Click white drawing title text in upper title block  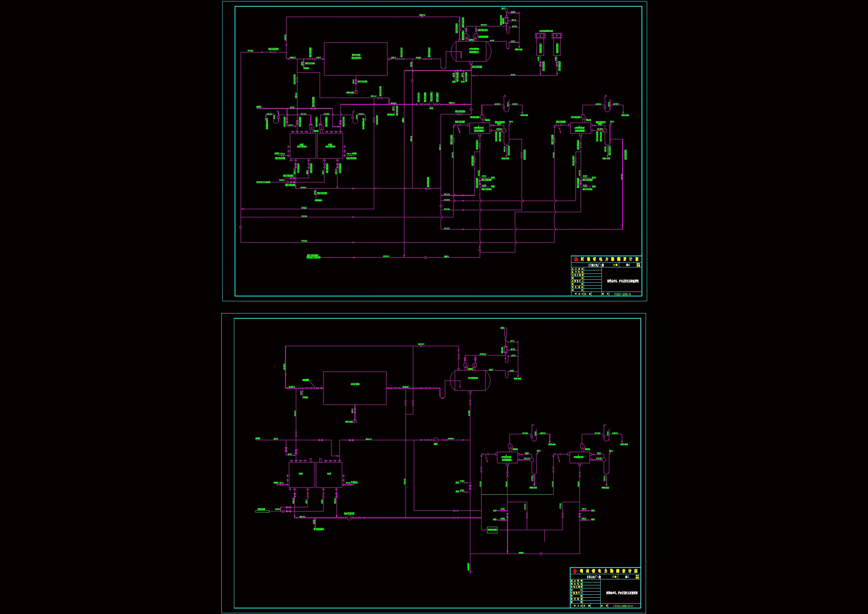click(623, 281)
